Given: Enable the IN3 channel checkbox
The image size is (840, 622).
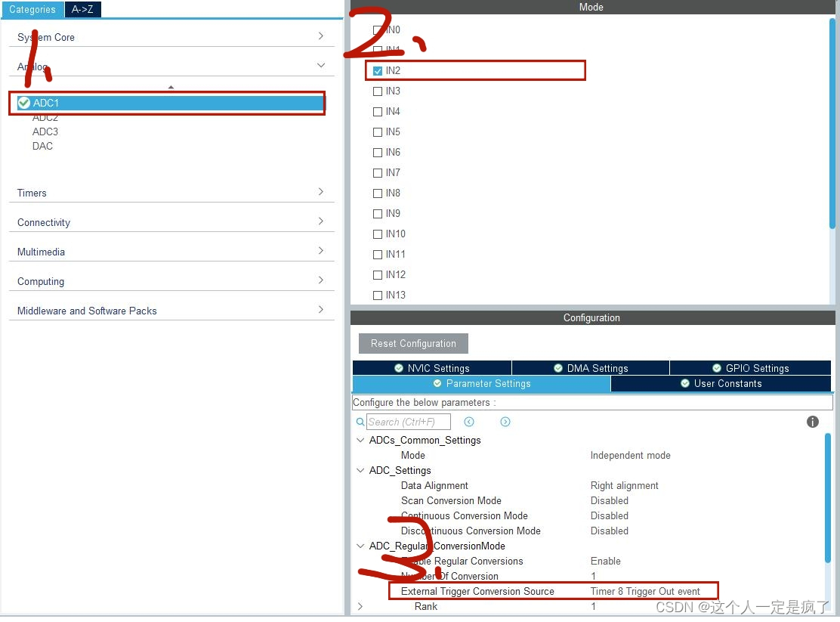Looking at the screenshot, I should tap(378, 91).
